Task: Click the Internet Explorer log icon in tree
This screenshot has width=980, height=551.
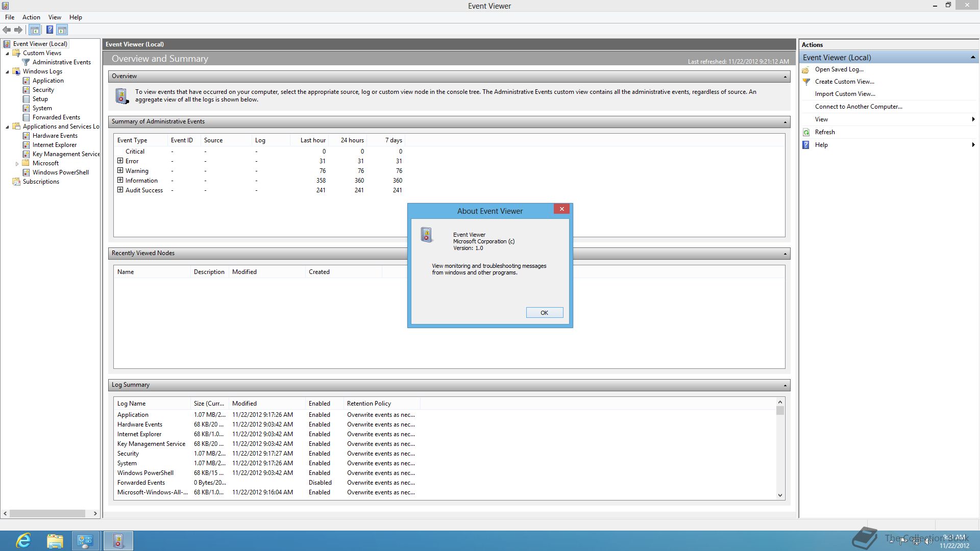Action: [x=26, y=145]
